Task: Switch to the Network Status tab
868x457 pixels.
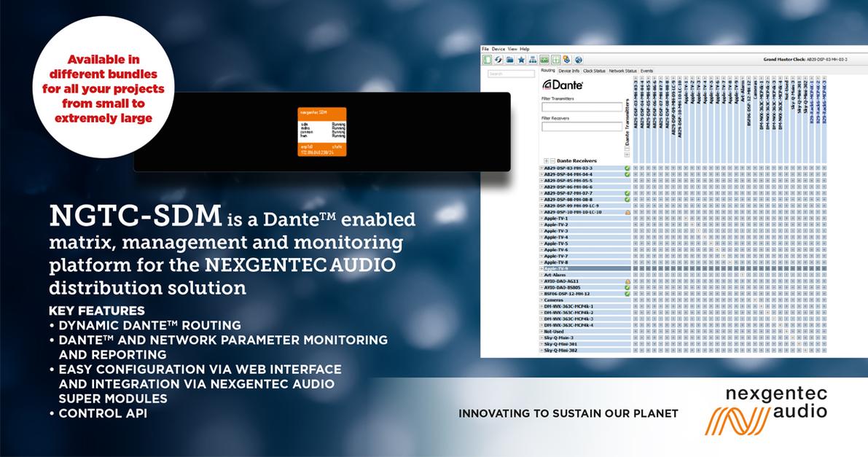Action: pyautogui.click(x=622, y=71)
